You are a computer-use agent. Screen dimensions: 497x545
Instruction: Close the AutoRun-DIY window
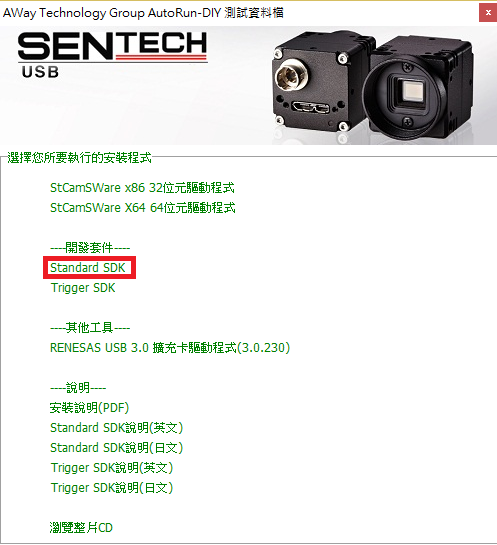click(488, 13)
